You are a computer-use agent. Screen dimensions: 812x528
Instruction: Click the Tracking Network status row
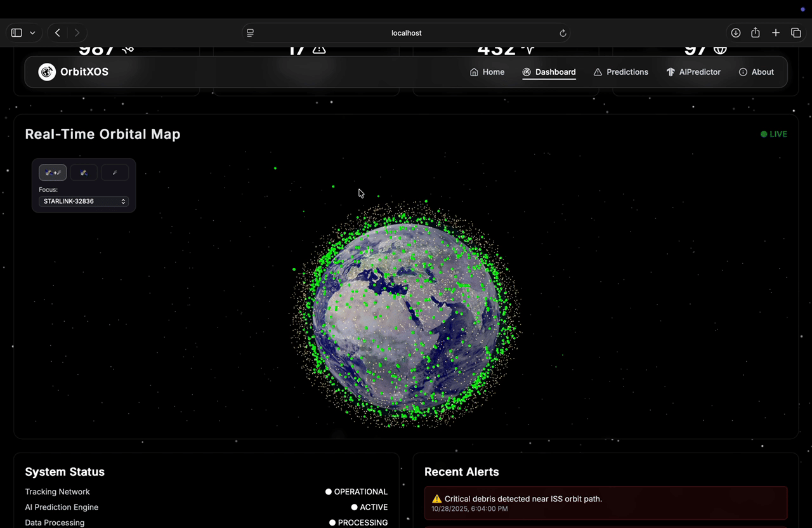tap(206, 492)
